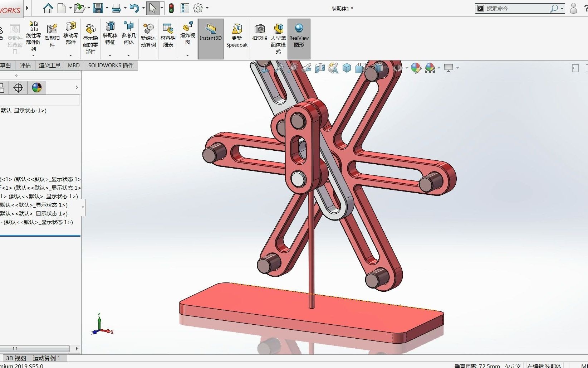Activate 移动零部件 move component tool
The height and width of the screenshot is (368, 588).
point(71,33)
